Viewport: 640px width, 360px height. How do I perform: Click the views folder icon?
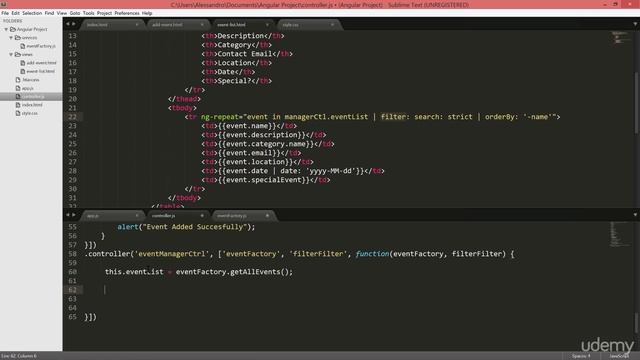pos(18,54)
